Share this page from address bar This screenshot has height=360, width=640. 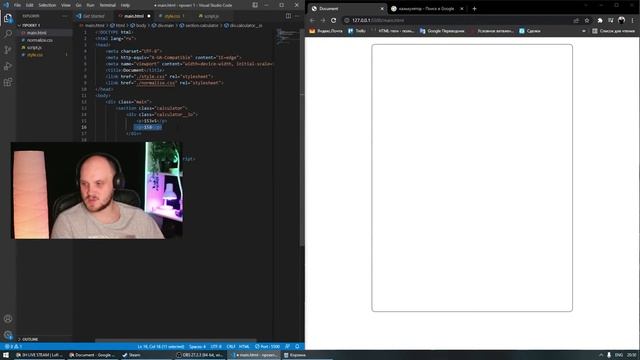[x=576, y=20]
